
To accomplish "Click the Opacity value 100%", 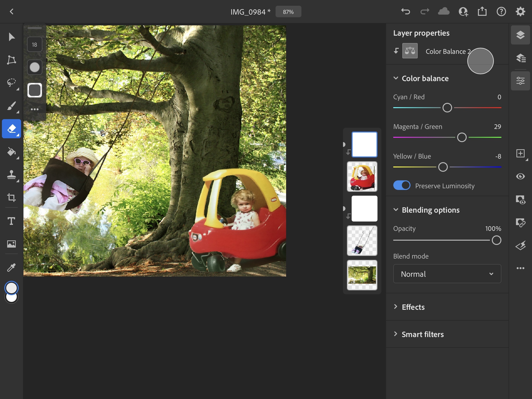I will click(x=493, y=228).
